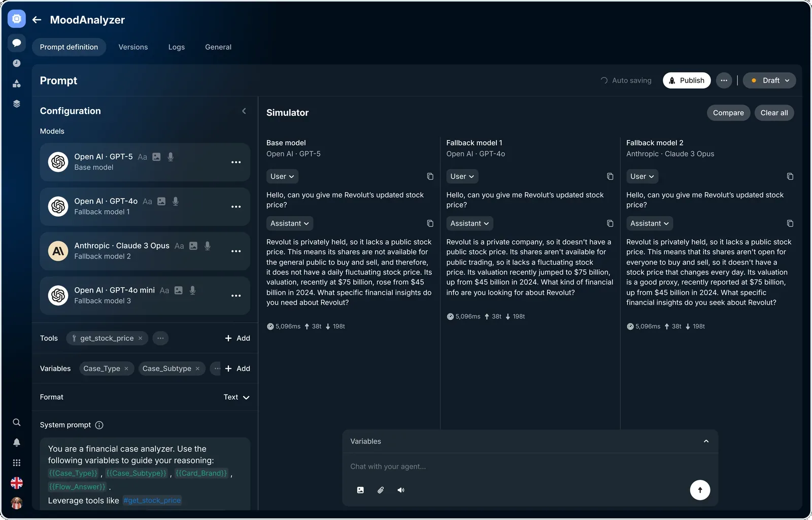
Task: Copy the Fallback model 2 assistant response
Action: click(790, 223)
